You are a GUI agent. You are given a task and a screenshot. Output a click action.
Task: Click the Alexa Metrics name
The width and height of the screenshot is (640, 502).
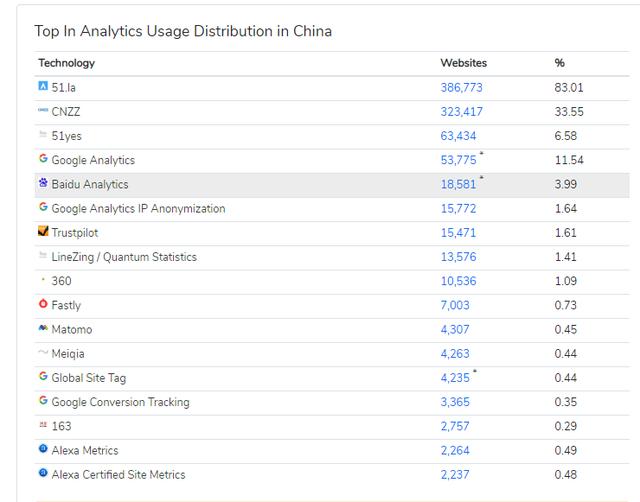85,450
